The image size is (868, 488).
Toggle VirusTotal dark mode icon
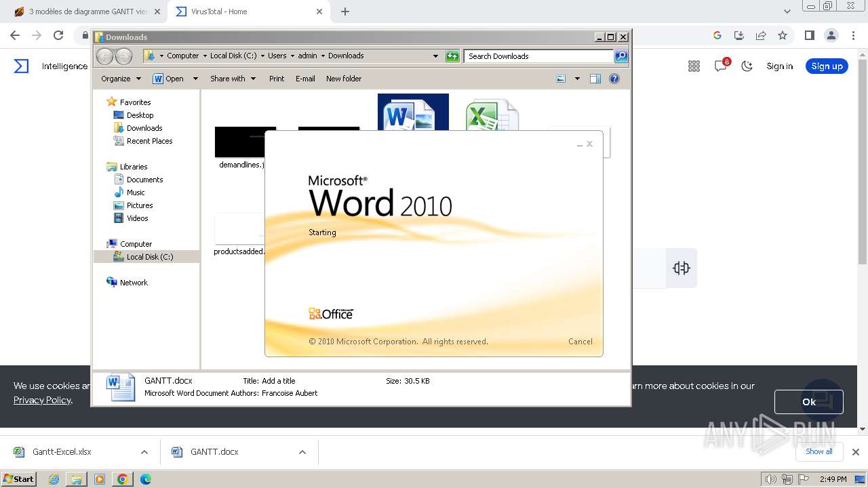pos(747,66)
